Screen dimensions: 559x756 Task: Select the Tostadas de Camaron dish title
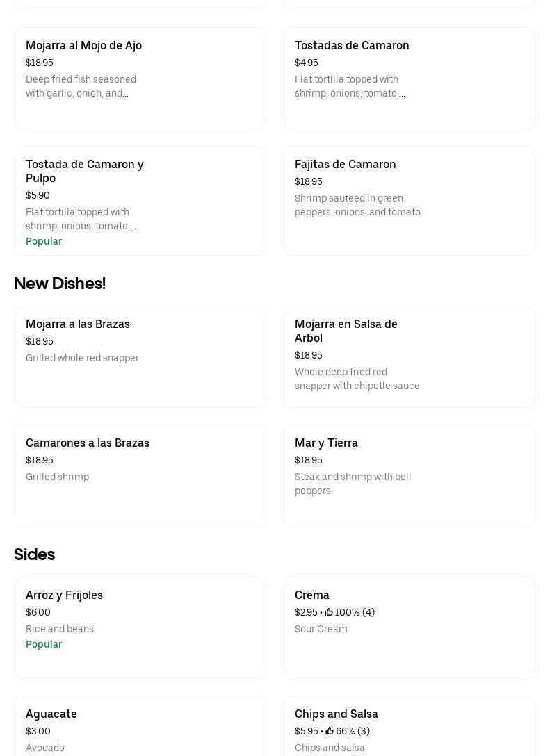[x=352, y=46]
